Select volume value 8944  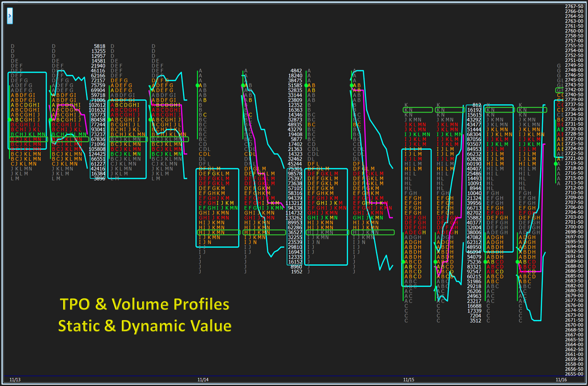pos(475,188)
